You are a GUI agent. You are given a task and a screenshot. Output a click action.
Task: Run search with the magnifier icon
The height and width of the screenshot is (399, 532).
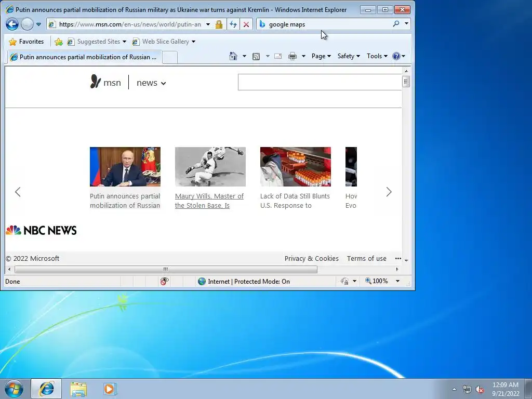click(396, 24)
